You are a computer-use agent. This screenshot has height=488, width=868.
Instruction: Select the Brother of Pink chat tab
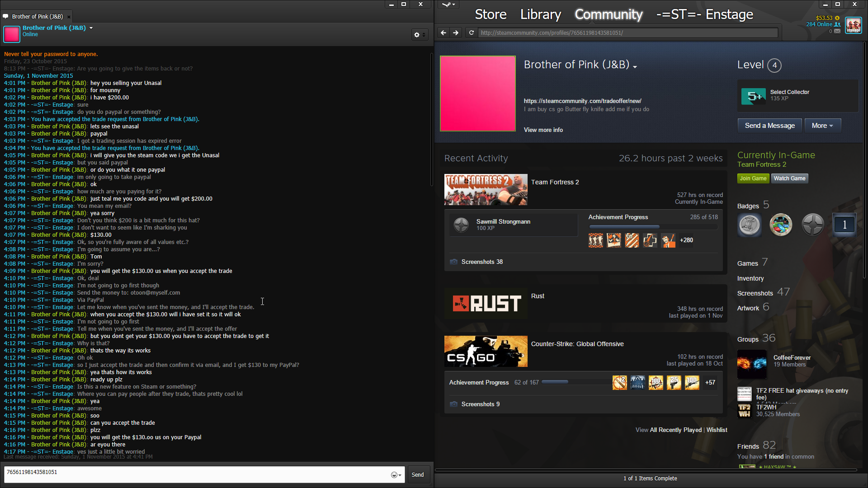click(37, 17)
